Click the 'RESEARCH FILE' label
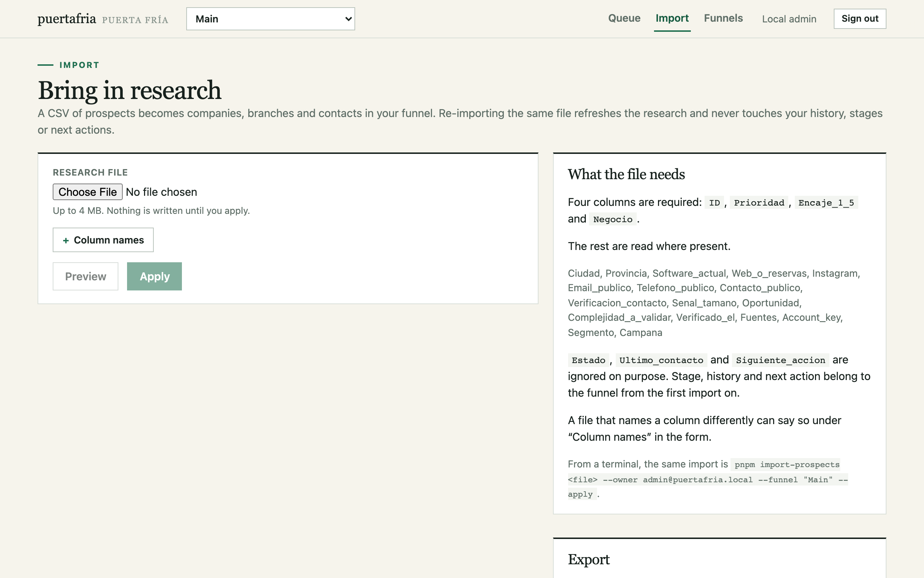Screen dimensions: 924x578 point(90,172)
